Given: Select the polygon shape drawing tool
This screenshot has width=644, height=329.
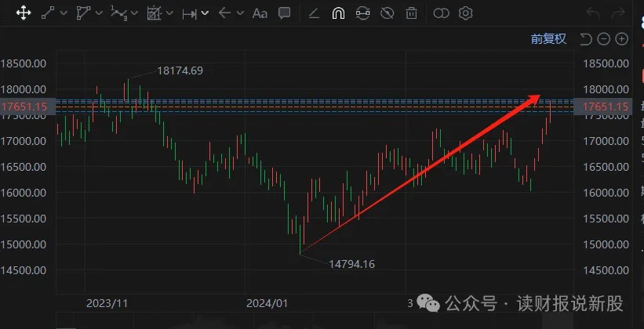Looking at the screenshot, I should tap(83, 13).
